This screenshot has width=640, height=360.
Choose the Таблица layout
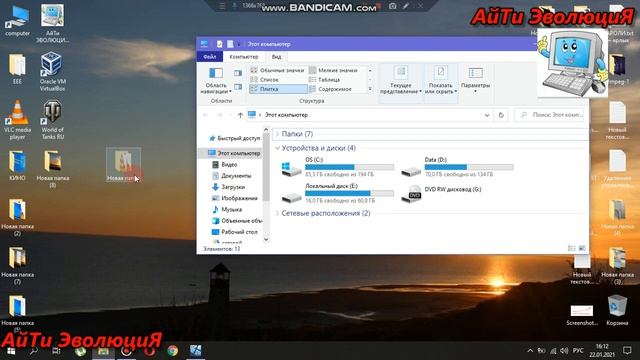(333, 80)
